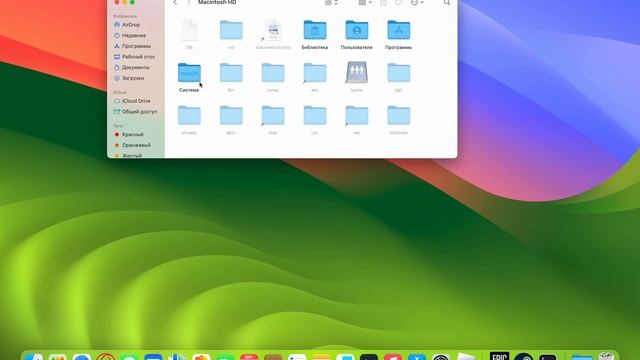
Task: Select the Программы folder in the file grid
Action: (398, 35)
